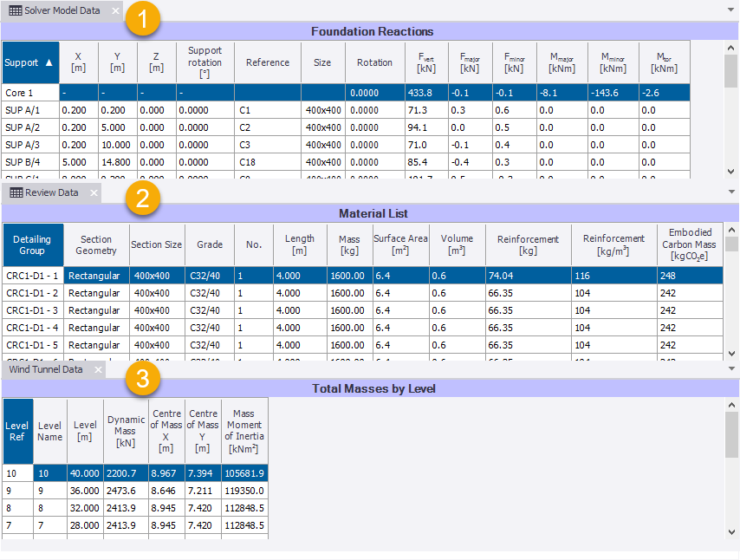Select the SUP A/2 support row
Image resolution: width=740 pixels, height=560 pixels.
(x=346, y=127)
